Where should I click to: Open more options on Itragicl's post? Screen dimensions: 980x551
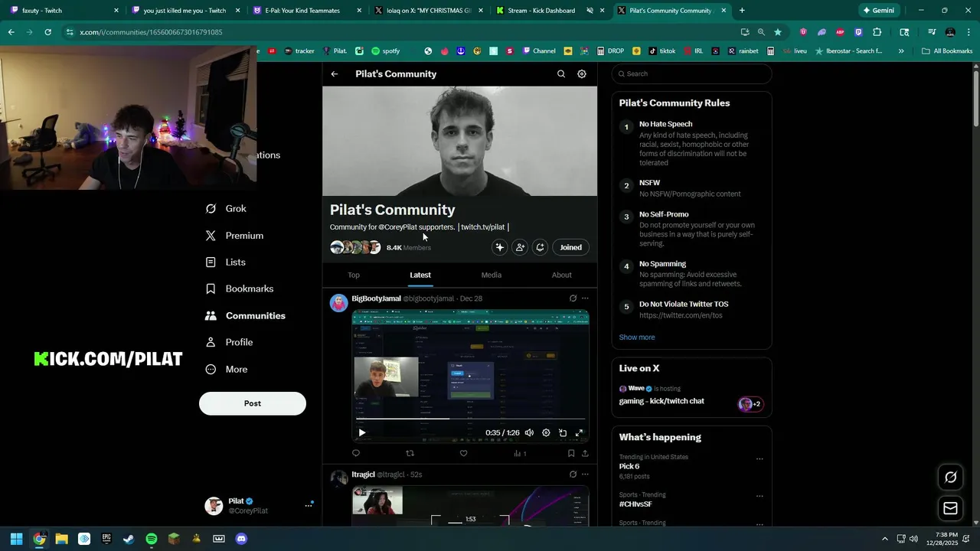tap(585, 474)
